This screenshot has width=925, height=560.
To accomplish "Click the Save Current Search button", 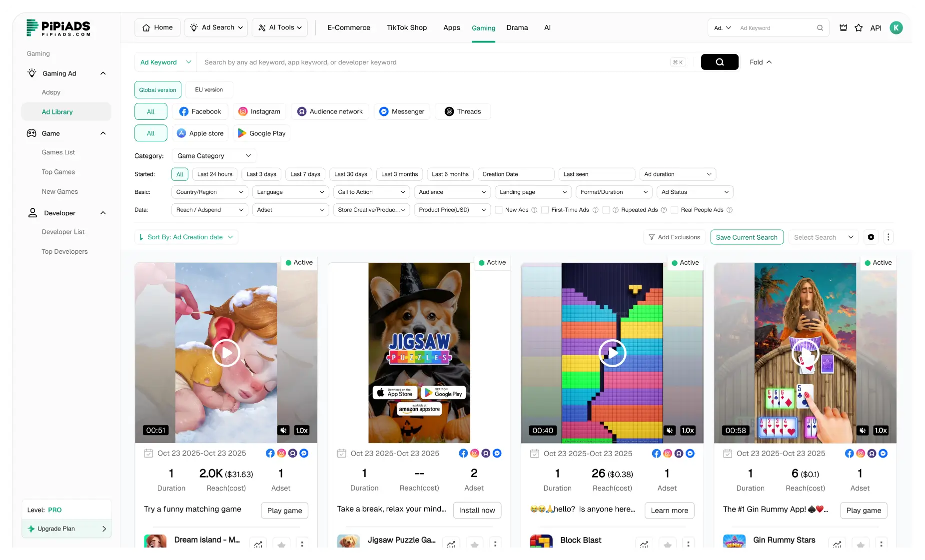I will click(x=747, y=237).
